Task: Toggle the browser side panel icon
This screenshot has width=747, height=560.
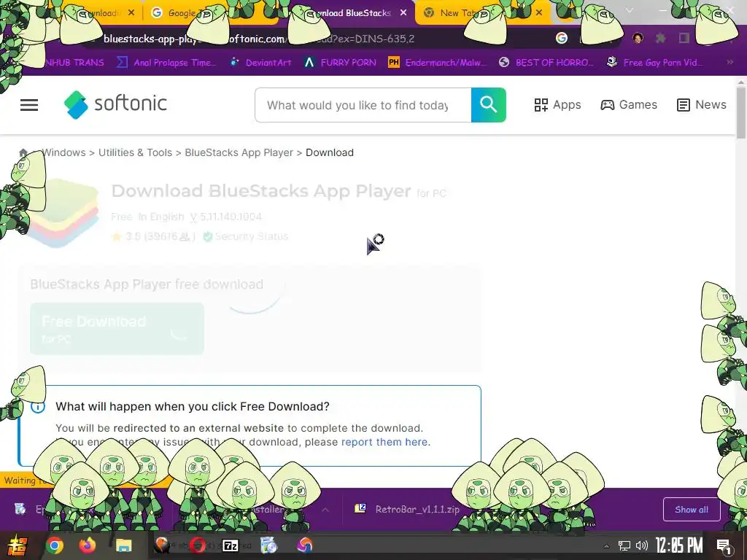Action: pos(684,38)
